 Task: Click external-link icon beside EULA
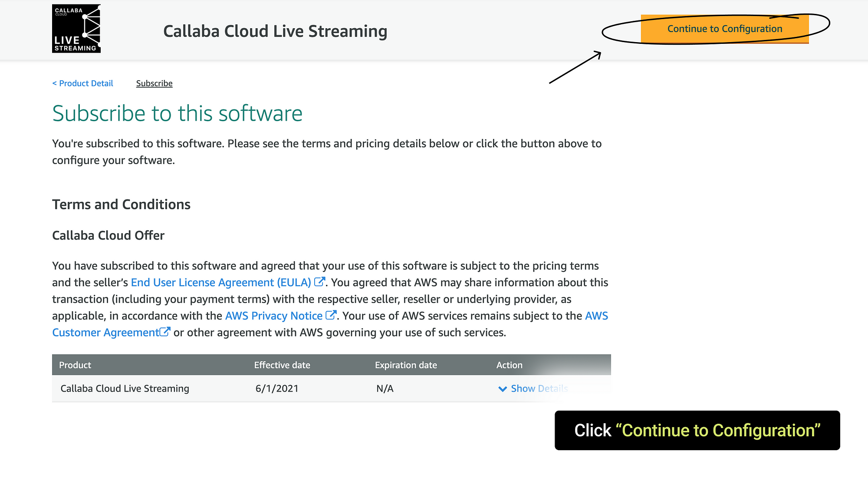[x=319, y=282]
